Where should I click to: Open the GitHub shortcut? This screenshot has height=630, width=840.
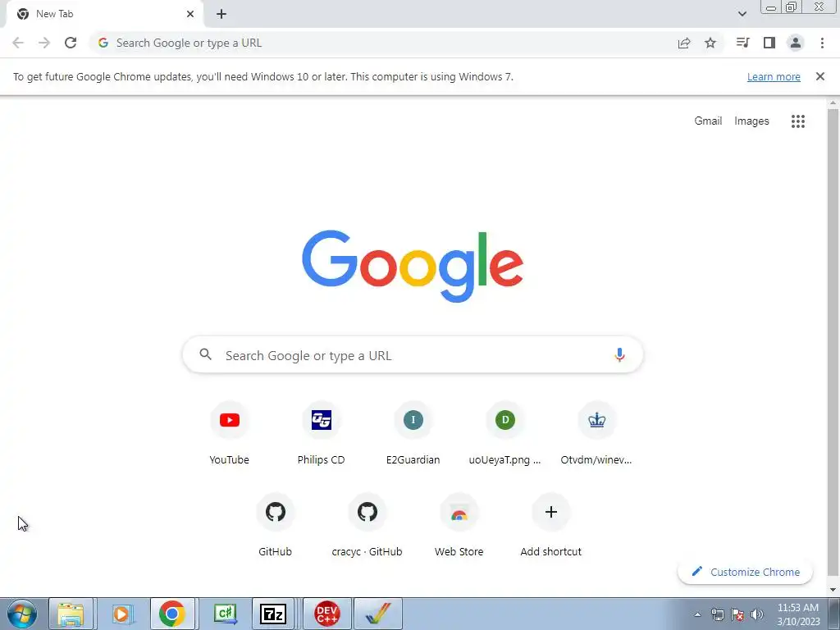pos(276,526)
